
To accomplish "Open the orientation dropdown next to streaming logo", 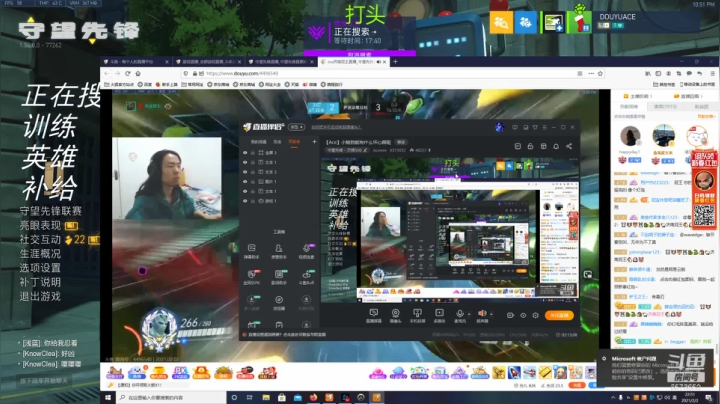I will pyautogui.click(x=296, y=127).
